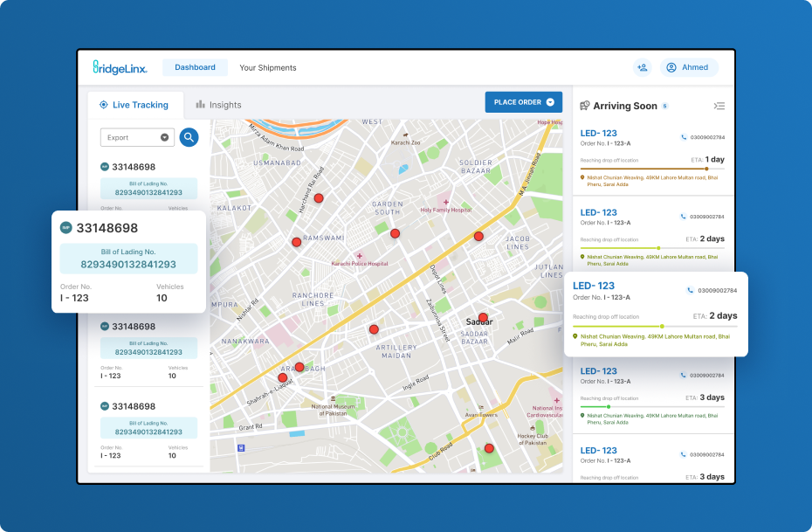This screenshot has width=812, height=532.
Task: Click the phone number on first LED-123 card
Action: coord(707,137)
